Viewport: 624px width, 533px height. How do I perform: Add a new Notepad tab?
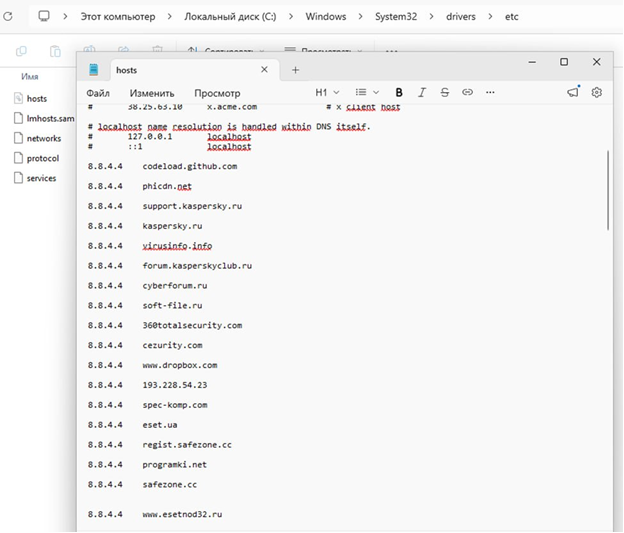pos(295,70)
